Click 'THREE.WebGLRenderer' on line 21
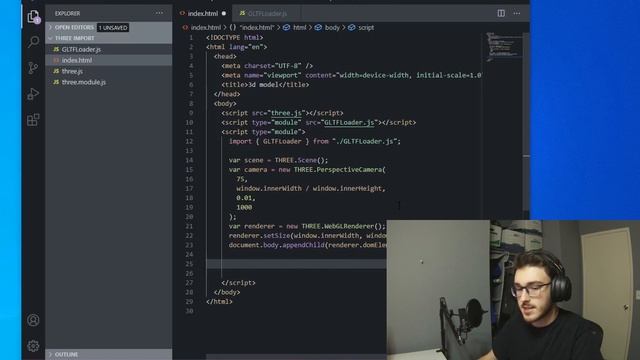This screenshot has width=640, height=360. pyautogui.click(x=338, y=226)
